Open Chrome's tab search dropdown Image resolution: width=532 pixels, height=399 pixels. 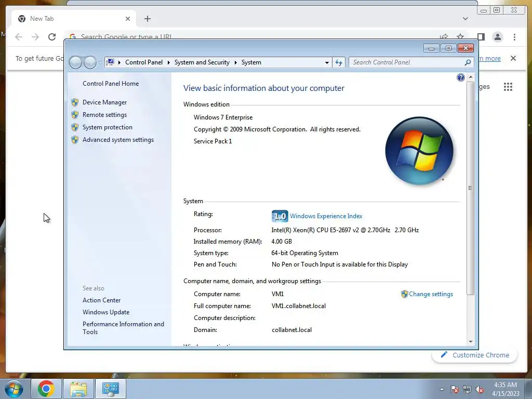point(465,19)
